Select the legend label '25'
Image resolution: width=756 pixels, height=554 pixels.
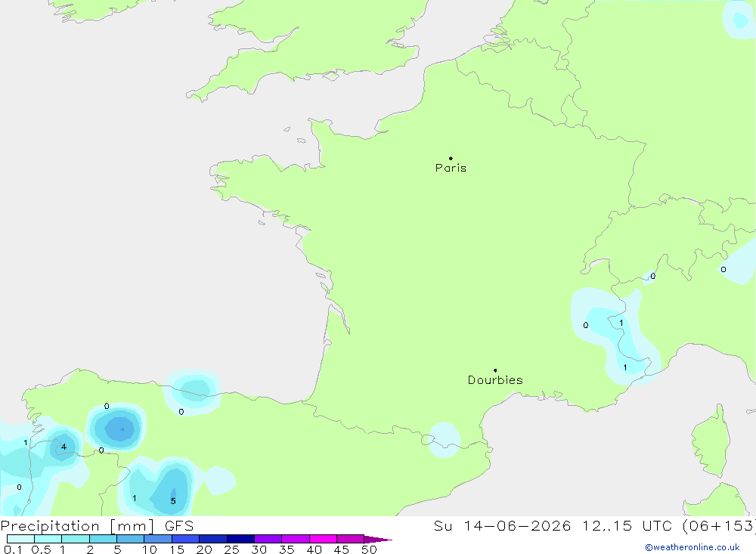tap(232, 549)
